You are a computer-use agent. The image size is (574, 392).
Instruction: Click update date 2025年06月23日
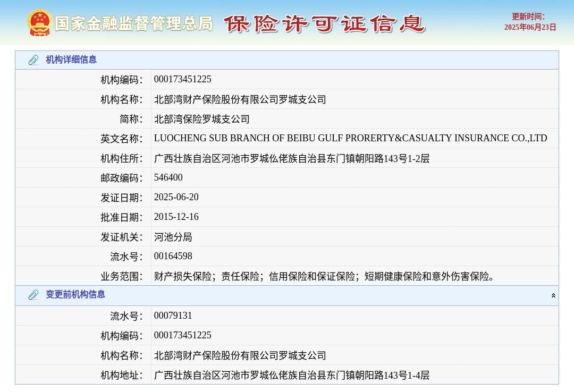(x=530, y=28)
